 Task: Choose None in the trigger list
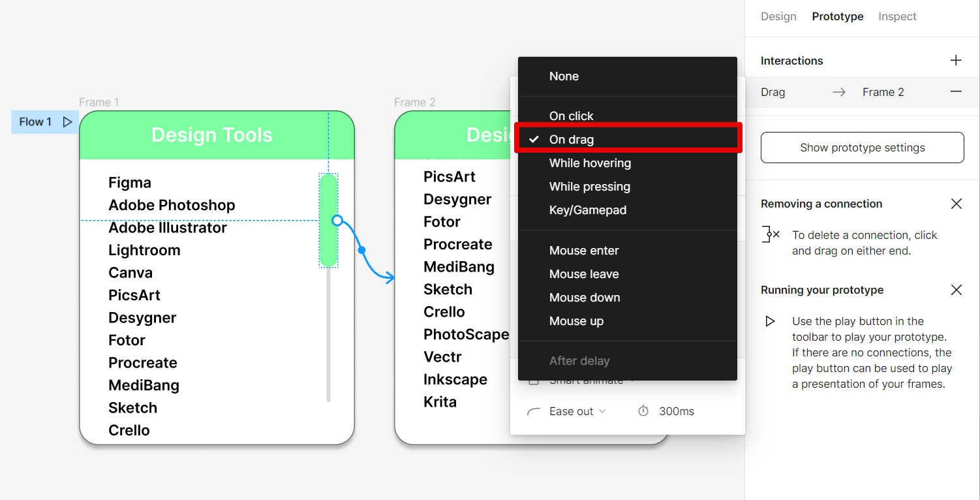click(x=564, y=76)
